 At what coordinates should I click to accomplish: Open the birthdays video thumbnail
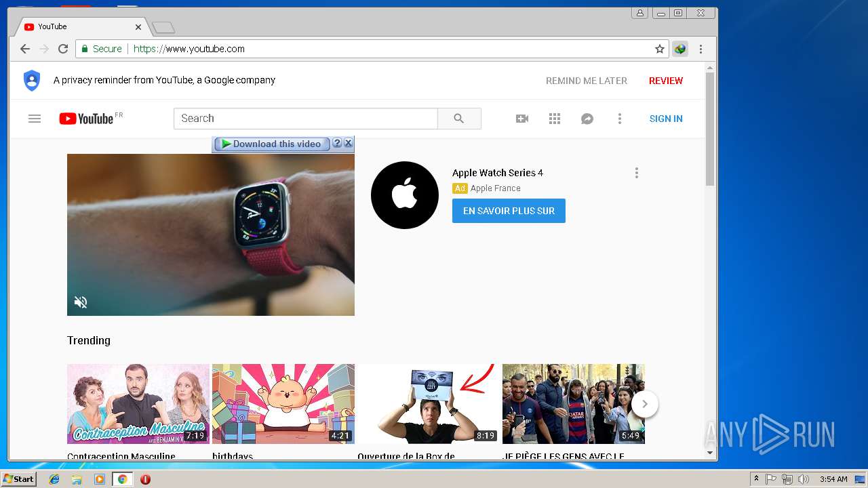click(283, 404)
